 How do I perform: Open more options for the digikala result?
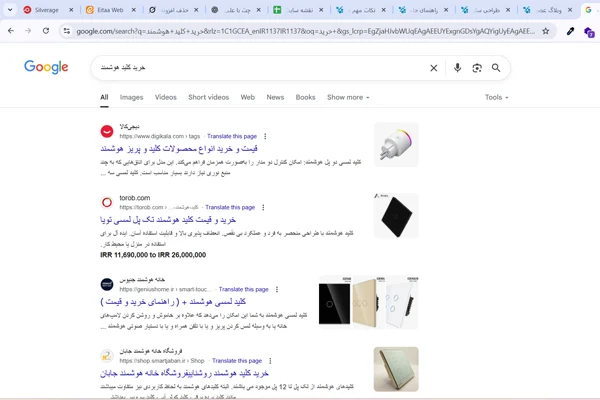tap(265, 136)
